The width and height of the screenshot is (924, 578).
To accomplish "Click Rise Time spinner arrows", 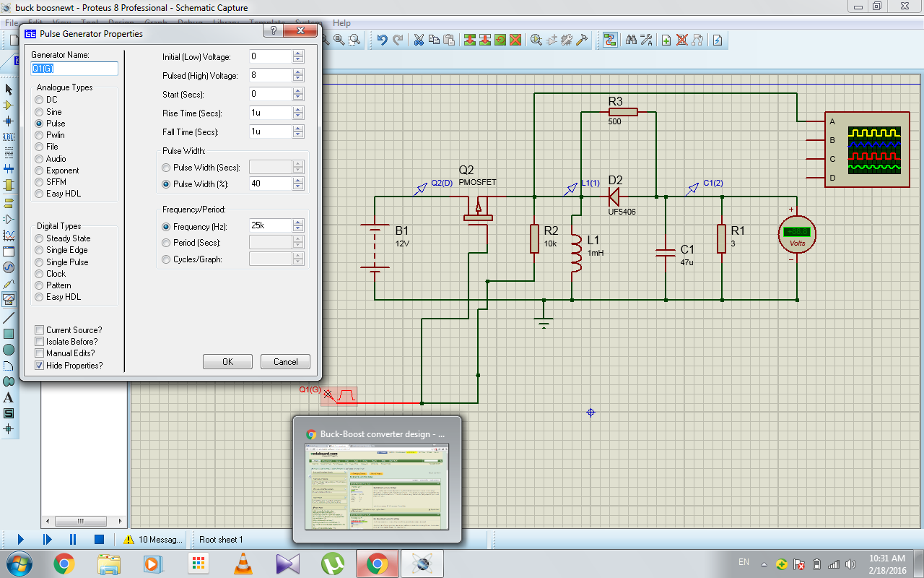I will [x=298, y=113].
